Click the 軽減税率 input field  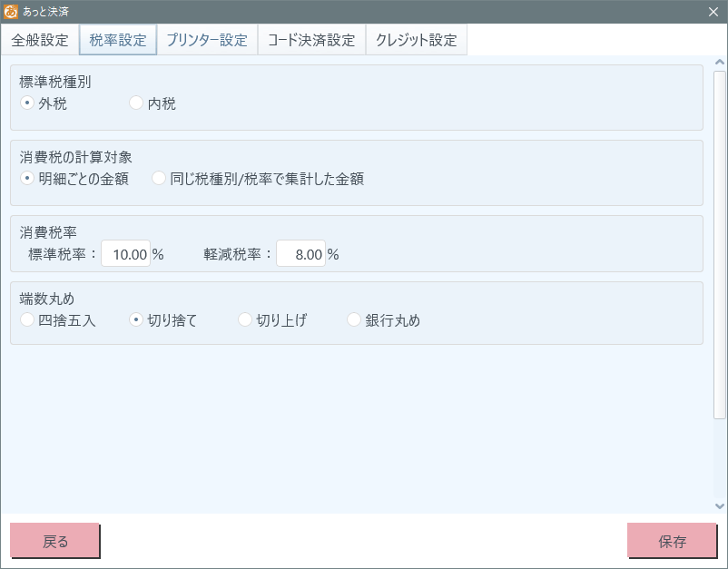pos(300,255)
